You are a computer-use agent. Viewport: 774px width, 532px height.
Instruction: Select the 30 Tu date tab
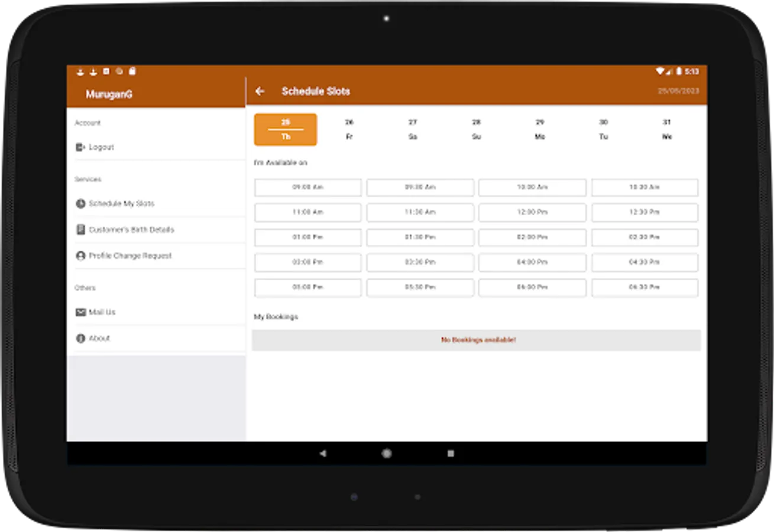[604, 129]
